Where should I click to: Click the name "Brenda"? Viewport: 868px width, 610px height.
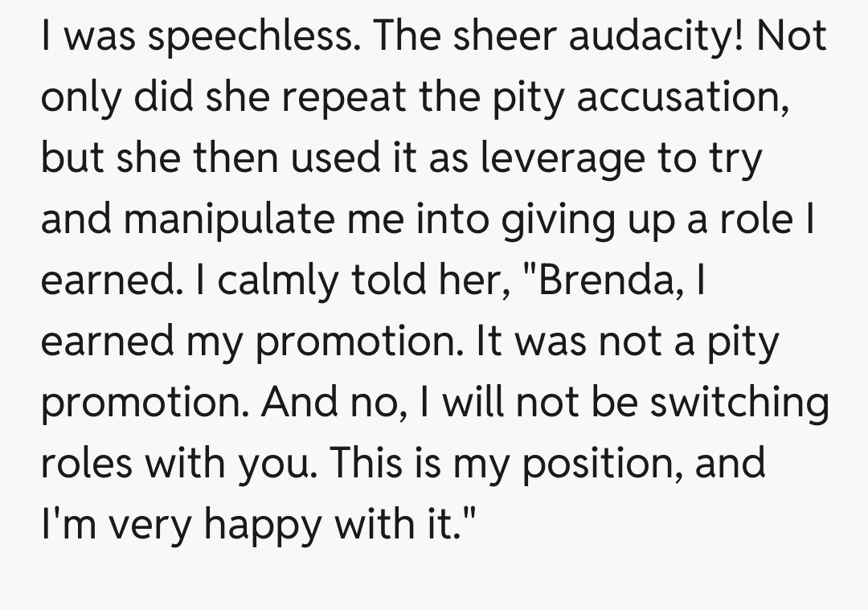596,280
